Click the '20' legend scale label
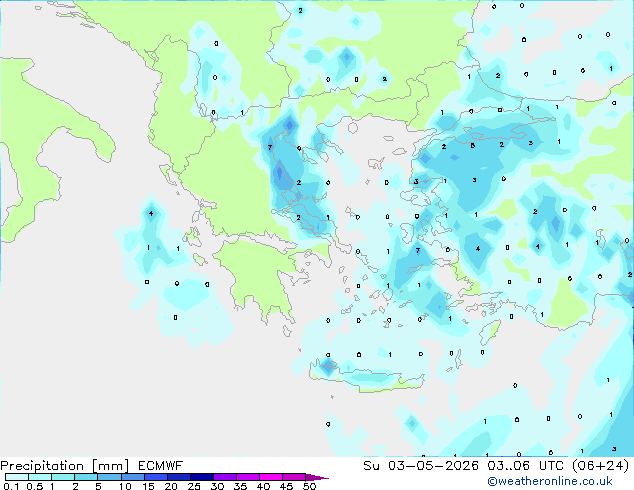Screen dimensions: 634x490 (171, 486)
